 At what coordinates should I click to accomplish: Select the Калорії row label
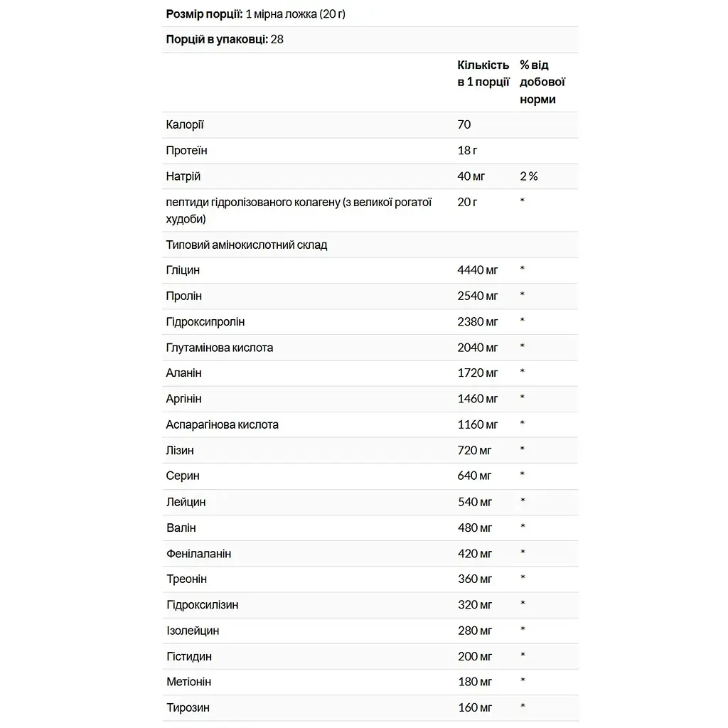coord(185,124)
